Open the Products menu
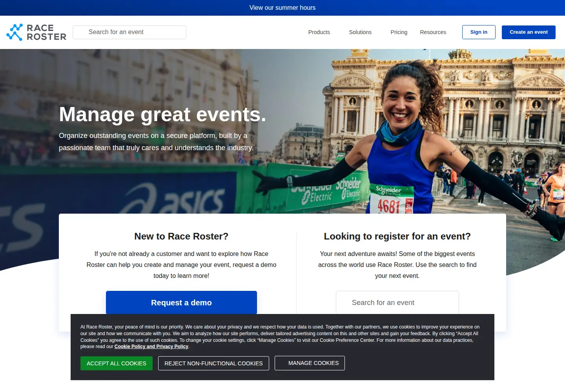The width and height of the screenshot is (565, 392). [319, 32]
